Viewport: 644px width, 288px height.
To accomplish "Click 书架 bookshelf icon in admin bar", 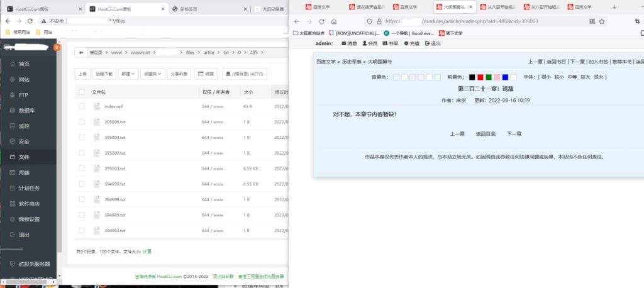I will (x=385, y=43).
